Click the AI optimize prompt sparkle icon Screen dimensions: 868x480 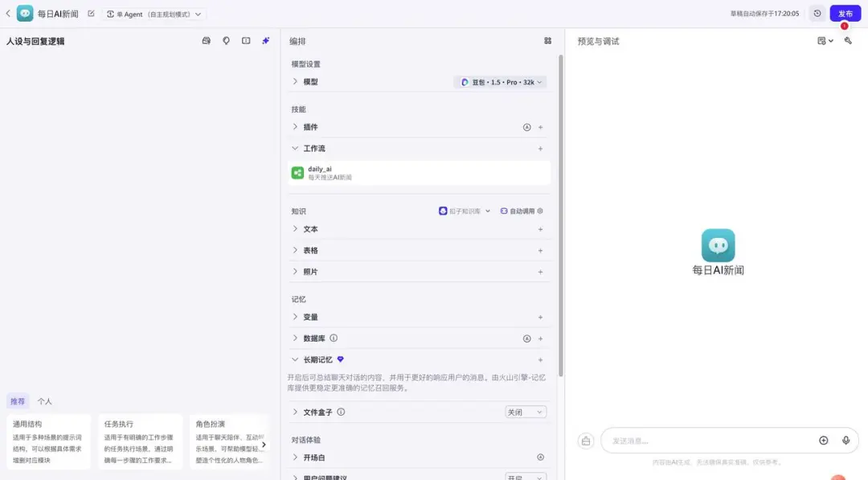tap(266, 40)
